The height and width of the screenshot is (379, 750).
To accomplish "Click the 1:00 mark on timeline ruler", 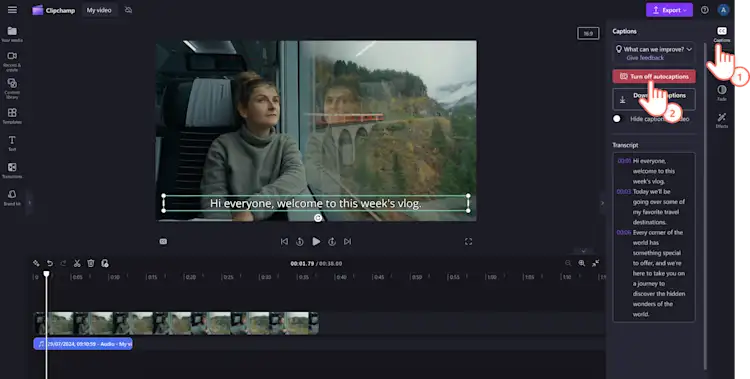I will (x=491, y=277).
